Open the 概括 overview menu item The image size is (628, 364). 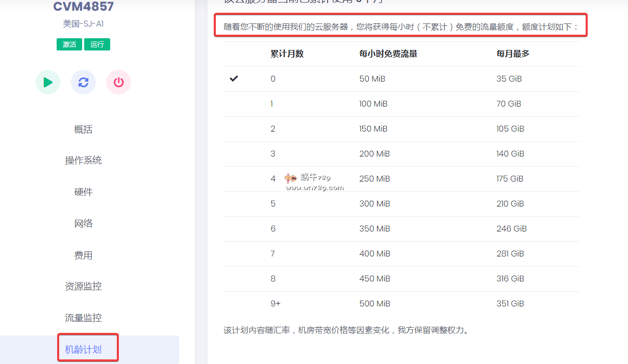pyautogui.click(x=83, y=129)
